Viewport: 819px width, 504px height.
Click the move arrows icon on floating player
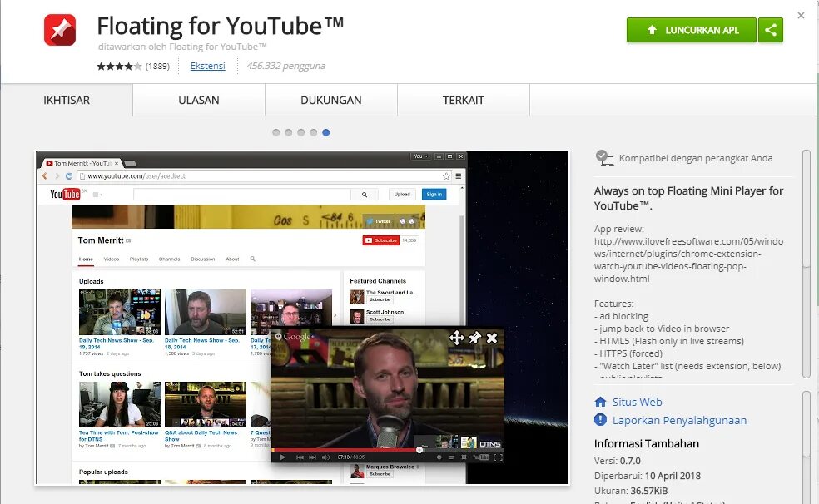click(x=456, y=338)
